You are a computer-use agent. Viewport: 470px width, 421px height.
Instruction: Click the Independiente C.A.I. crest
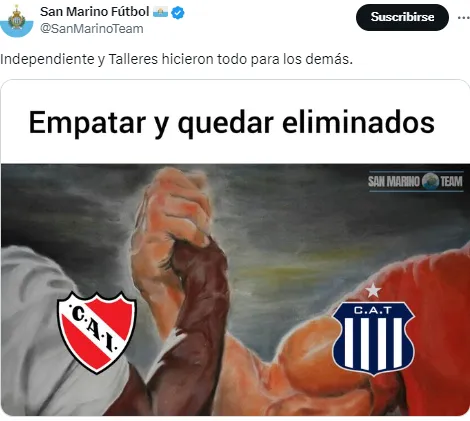96,332
